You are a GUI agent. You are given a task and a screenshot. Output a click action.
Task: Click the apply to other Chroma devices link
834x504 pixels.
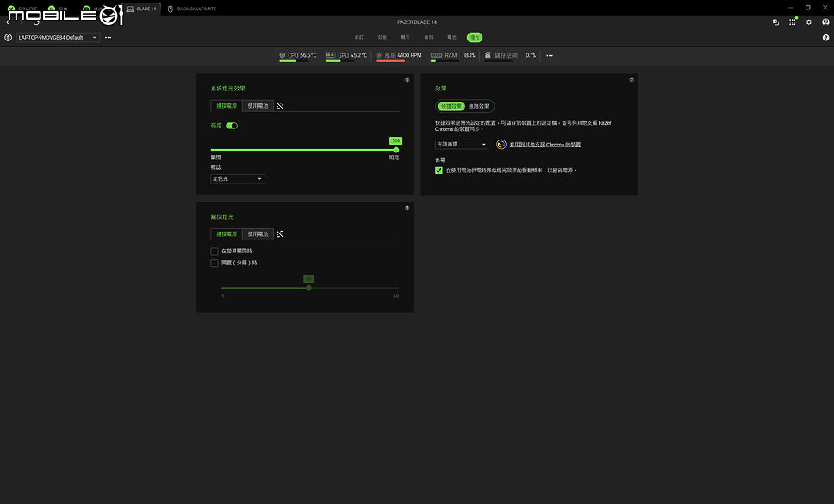pos(545,145)
